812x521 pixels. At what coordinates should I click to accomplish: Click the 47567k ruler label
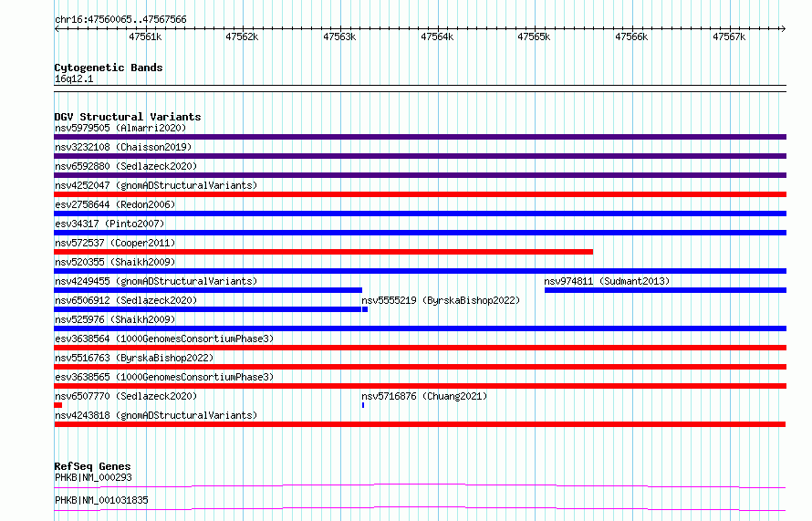[729, 36]
